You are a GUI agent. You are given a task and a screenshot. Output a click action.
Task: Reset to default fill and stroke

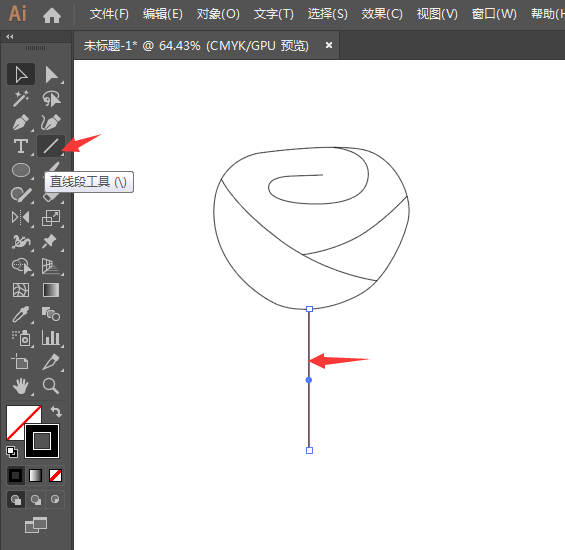[x=12, y=452]
